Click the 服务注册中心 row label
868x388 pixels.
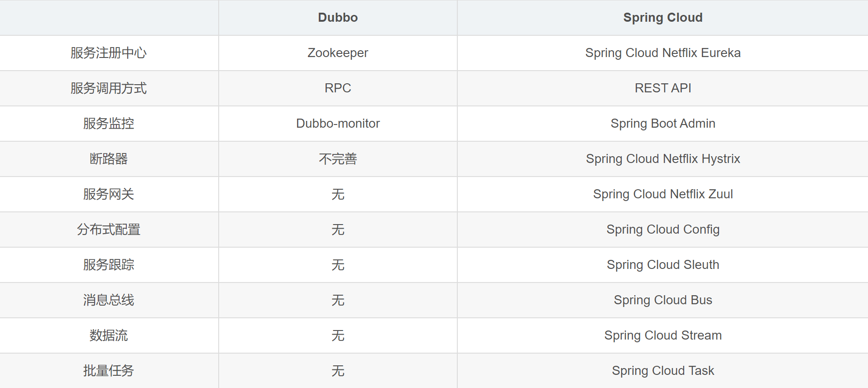[x=109, y=53]
